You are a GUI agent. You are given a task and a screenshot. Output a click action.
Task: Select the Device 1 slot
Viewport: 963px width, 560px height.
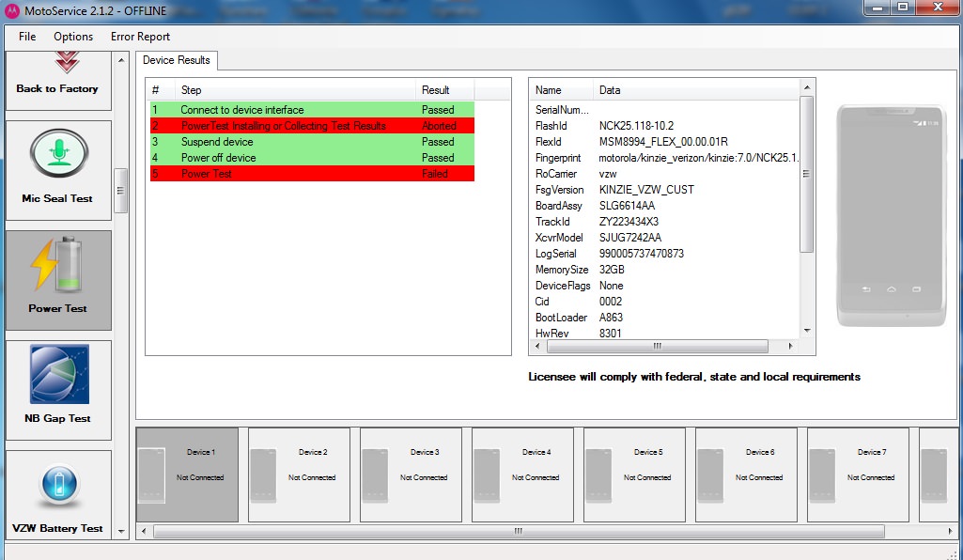pos(187,475)
